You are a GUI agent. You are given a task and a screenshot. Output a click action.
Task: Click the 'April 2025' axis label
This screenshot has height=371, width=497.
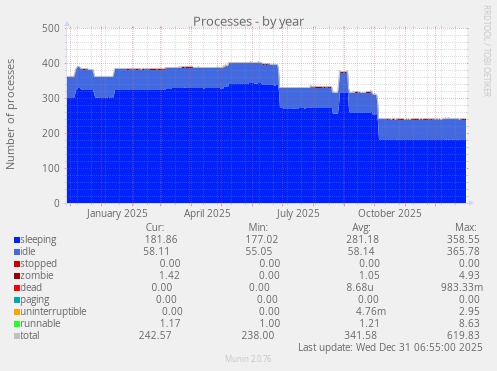[207, 213]
